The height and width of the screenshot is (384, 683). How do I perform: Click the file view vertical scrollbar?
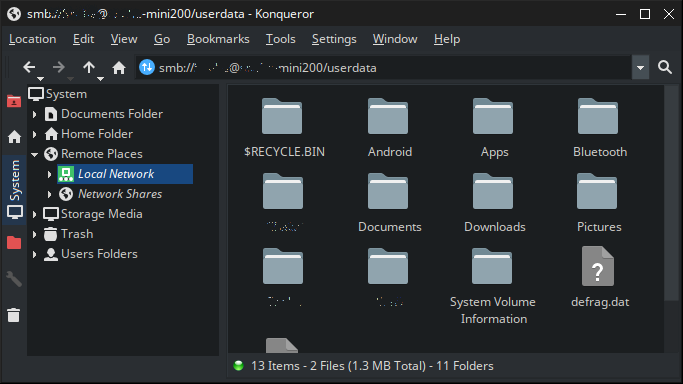click(670, 193)
